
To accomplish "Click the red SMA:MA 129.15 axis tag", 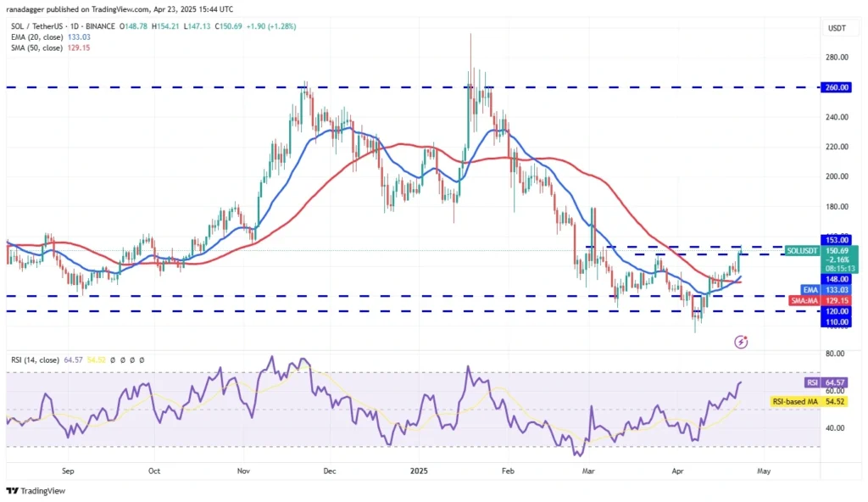I will click(x=821, y=300).
